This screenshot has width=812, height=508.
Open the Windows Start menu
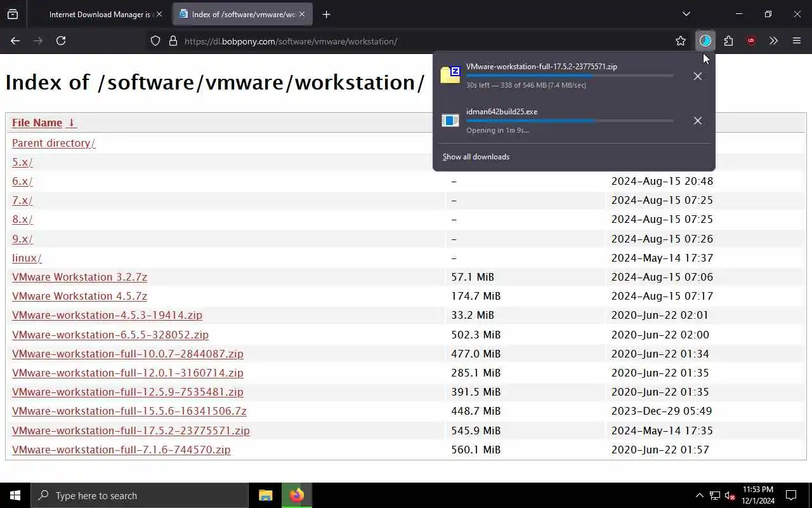coord(15,495)
